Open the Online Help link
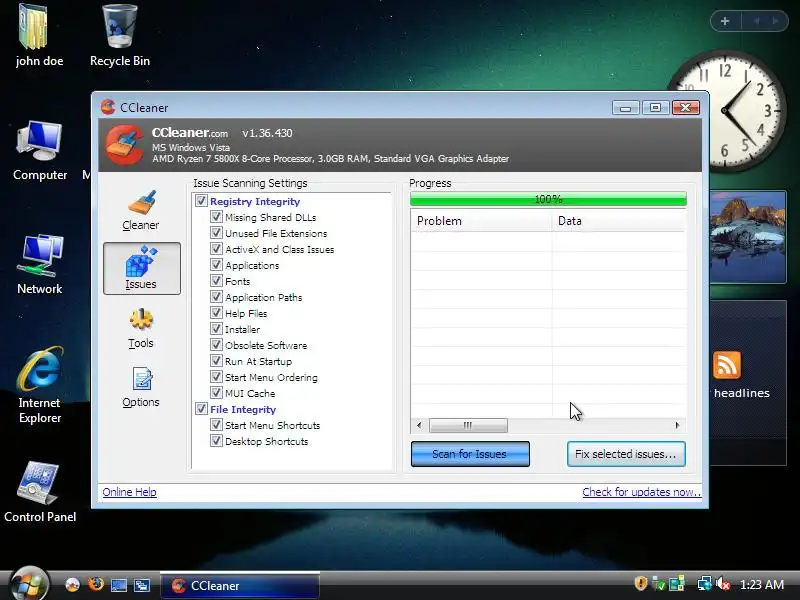 [130, 492]
